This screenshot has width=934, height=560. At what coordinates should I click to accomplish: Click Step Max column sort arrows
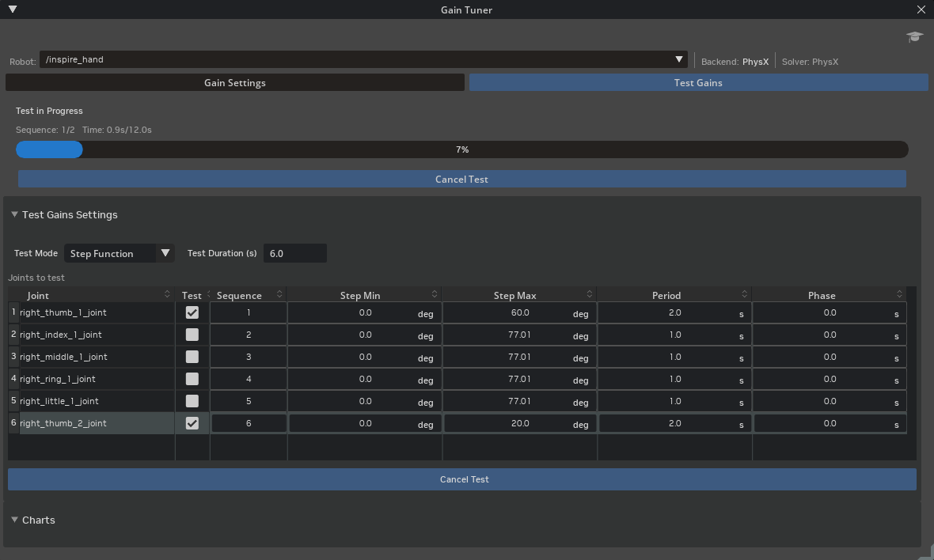(x=589, y=294)
